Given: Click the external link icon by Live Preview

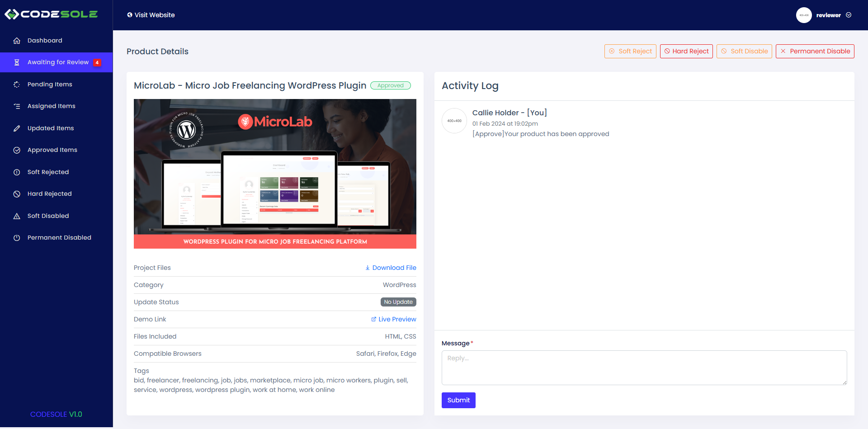Looking at the screenshot, I should click(374, 319).
